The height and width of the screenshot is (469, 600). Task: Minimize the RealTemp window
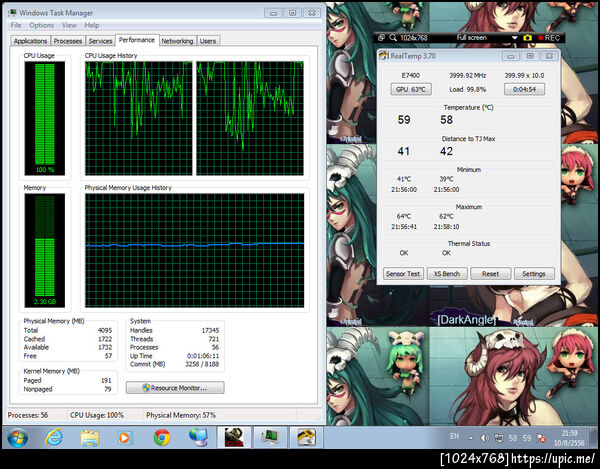[x=511, y=56]
